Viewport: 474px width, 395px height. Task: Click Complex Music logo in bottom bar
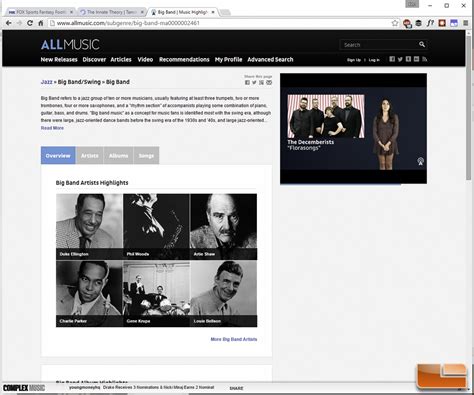[24, 388]
